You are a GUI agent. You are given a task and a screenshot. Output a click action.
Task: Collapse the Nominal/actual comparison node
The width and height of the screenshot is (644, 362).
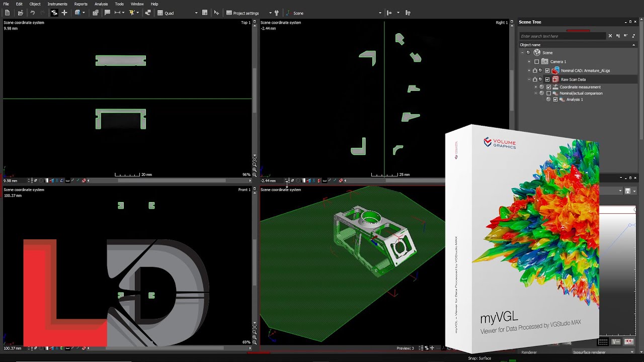536,93
